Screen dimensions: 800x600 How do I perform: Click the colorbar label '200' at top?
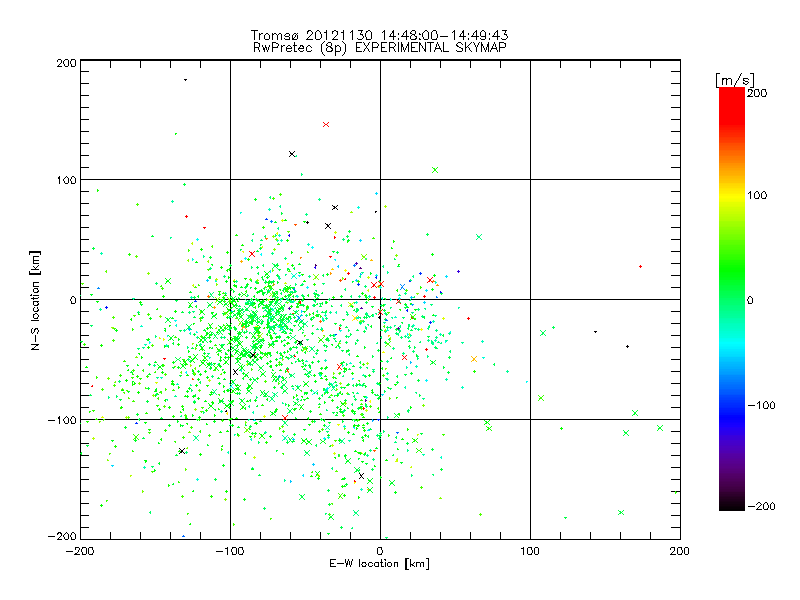coord(757,93)
